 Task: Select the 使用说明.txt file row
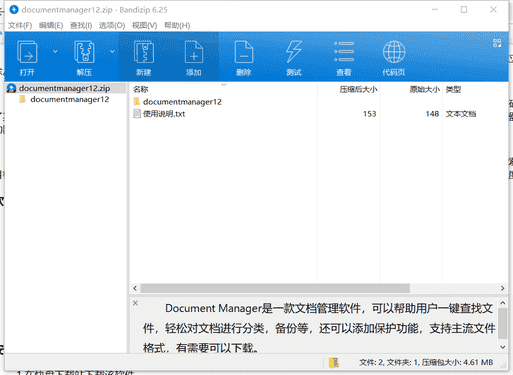(318, 114)
